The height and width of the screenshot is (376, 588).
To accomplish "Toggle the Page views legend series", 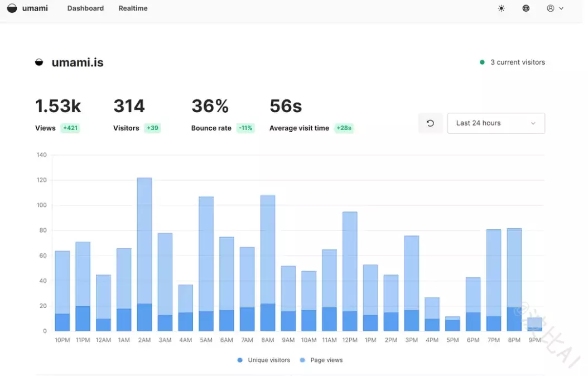I will click(321, 360).
